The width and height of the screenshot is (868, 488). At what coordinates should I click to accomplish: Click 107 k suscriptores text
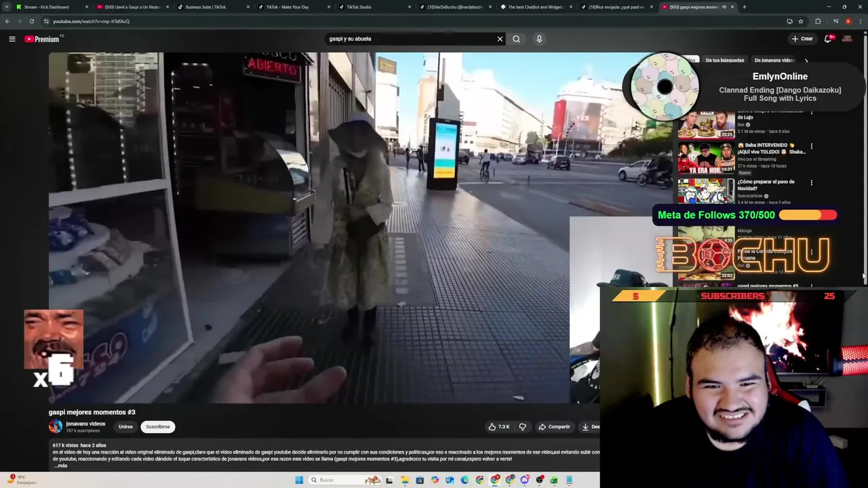[x=83, y=430]
